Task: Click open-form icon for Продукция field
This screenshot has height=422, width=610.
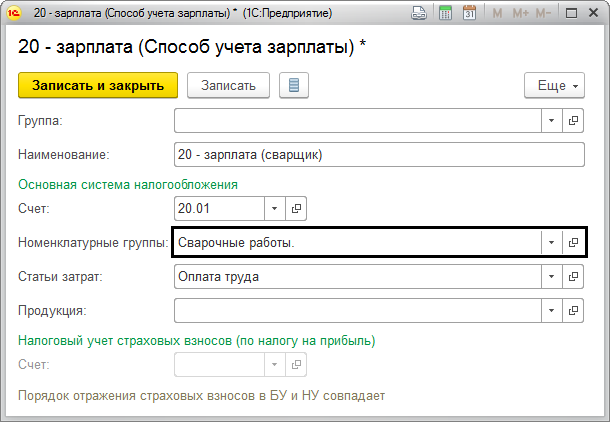Action: click(x=574, y=310)
